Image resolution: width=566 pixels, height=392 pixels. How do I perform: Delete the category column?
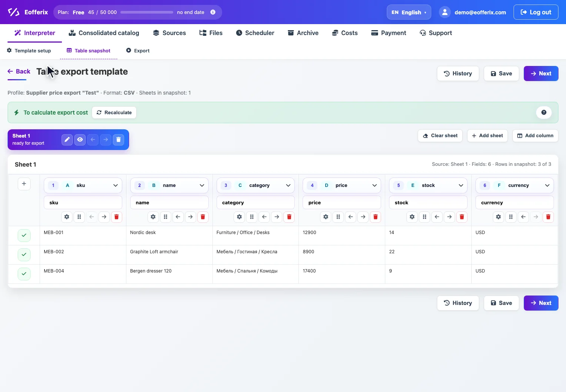[289, 217]
